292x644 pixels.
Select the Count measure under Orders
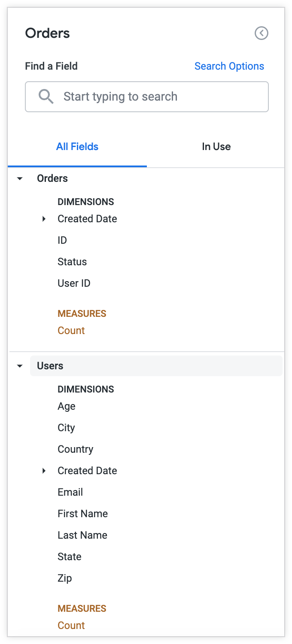click(x=71, y=331)
